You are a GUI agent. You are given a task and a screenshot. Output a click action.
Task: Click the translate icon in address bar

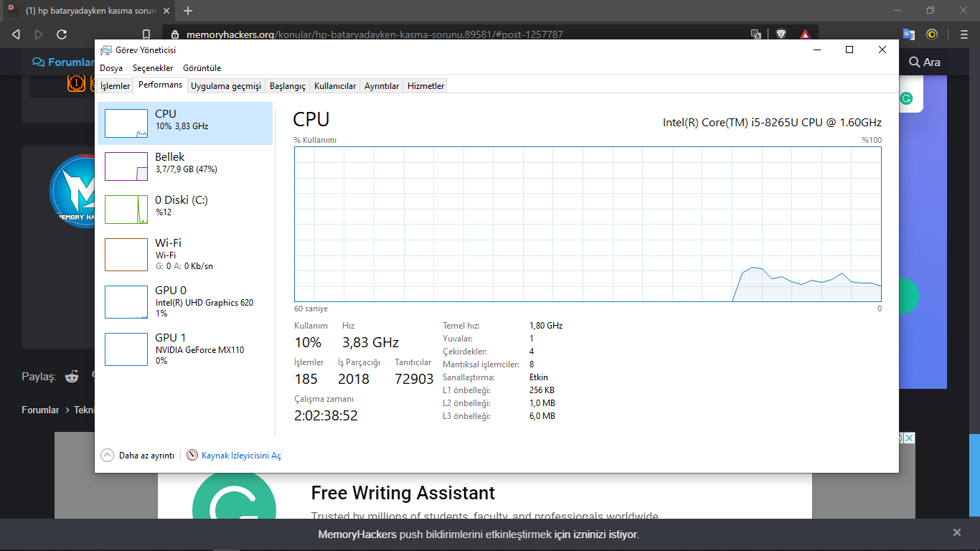click(x=756, y=34)
